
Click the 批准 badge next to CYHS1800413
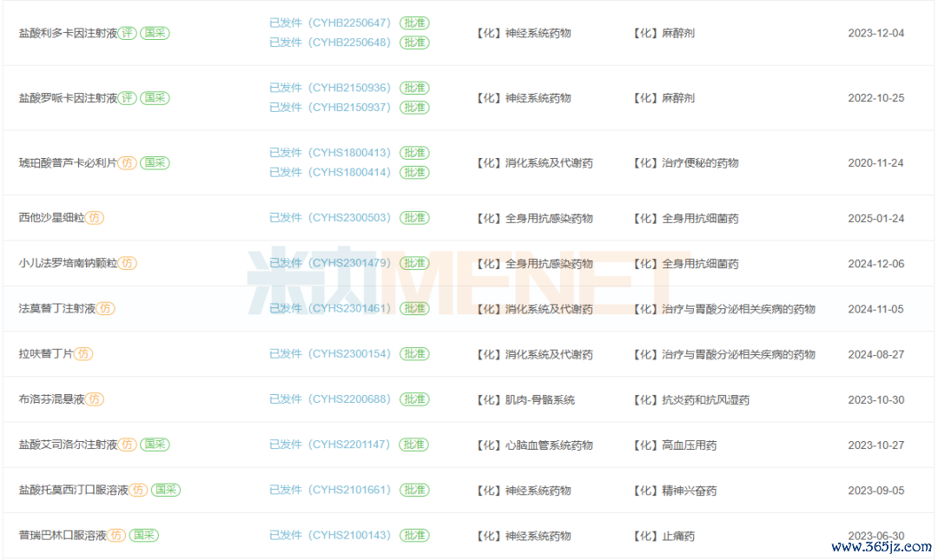point(414,153)
